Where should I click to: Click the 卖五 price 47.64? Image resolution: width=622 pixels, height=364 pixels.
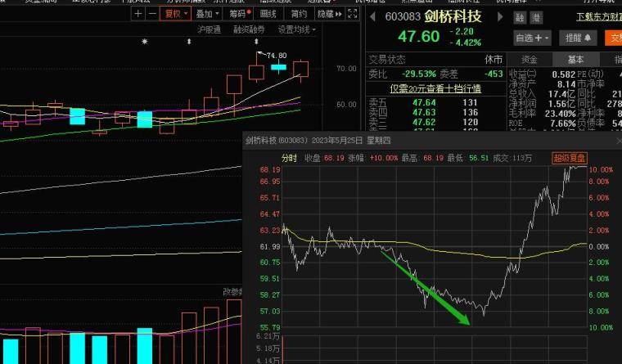click(424, 103)
